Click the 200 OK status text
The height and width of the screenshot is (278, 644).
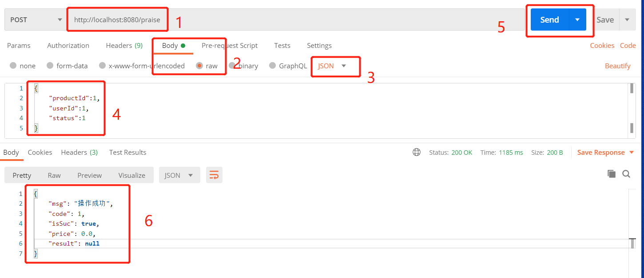[x=462, y=153]
